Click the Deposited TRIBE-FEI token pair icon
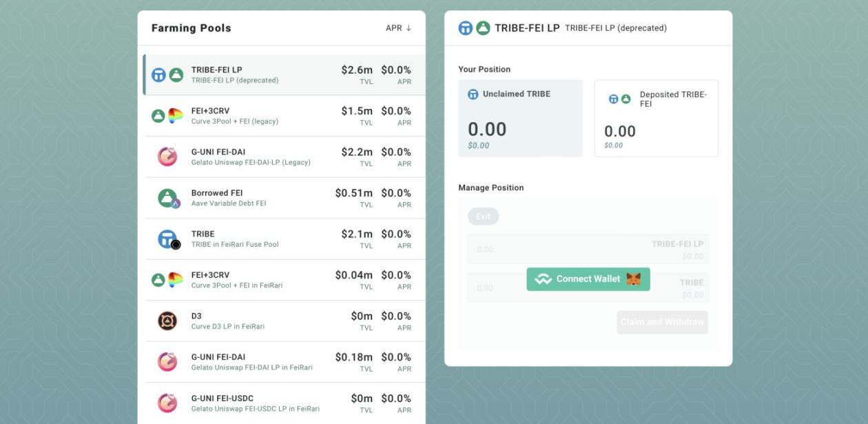The image size is (868, 424). pyautogui.click(x=619, y=99)
